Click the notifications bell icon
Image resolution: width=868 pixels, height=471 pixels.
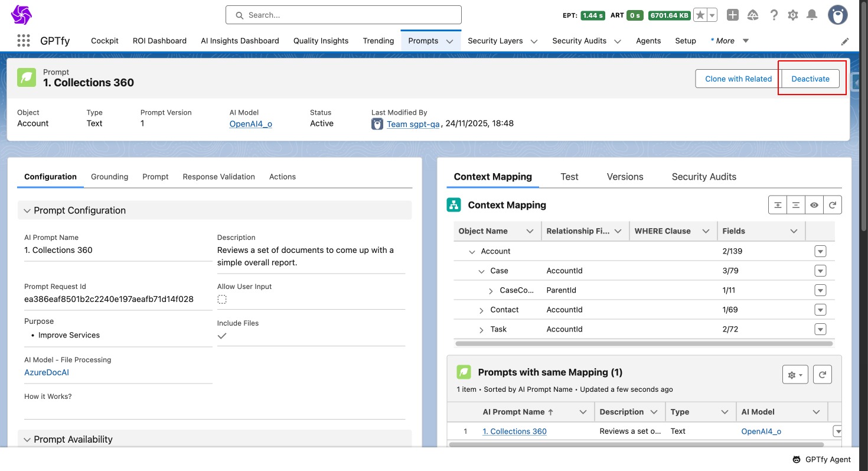[812, 15]
